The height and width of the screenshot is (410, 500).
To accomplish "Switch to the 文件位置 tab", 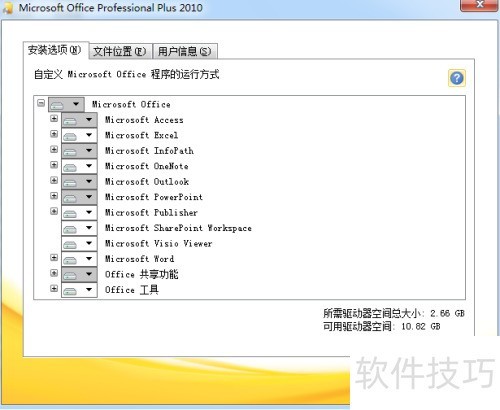I will [120, 51].
